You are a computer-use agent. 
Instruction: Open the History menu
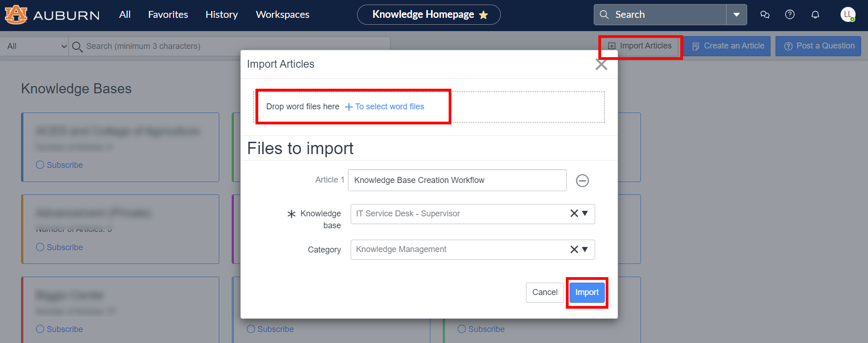(x=222, y=15)
